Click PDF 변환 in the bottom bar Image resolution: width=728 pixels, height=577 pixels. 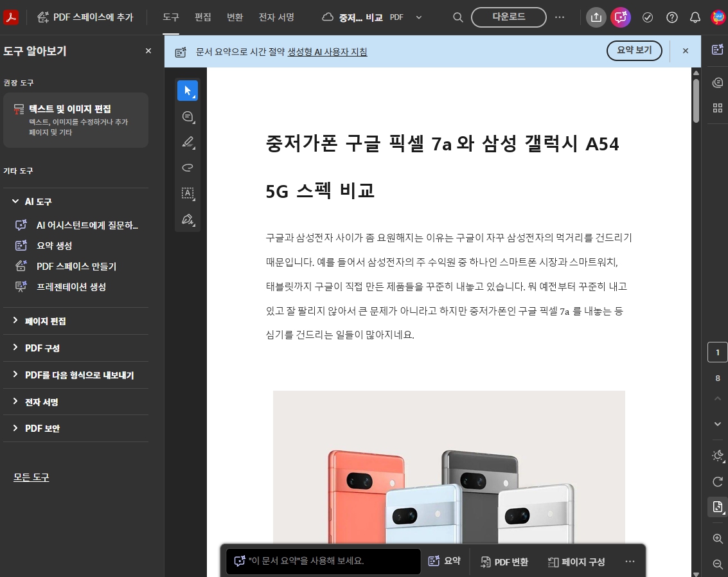point(504,562)
